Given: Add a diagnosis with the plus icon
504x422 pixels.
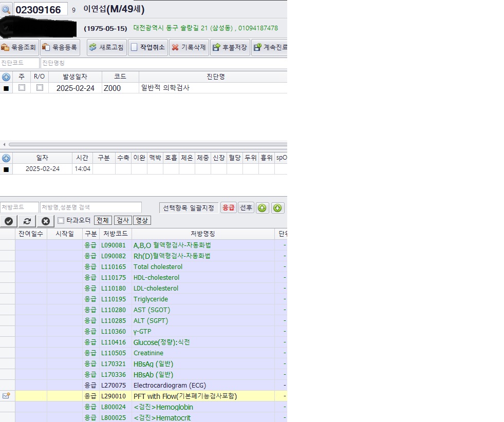Looking at the screenshot, I should coord(6,77).
